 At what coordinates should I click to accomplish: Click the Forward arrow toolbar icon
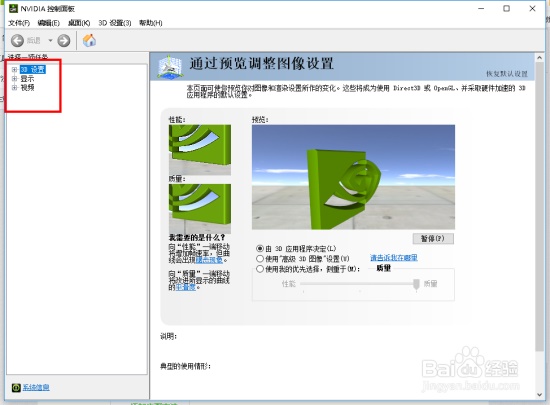point(63,41)
